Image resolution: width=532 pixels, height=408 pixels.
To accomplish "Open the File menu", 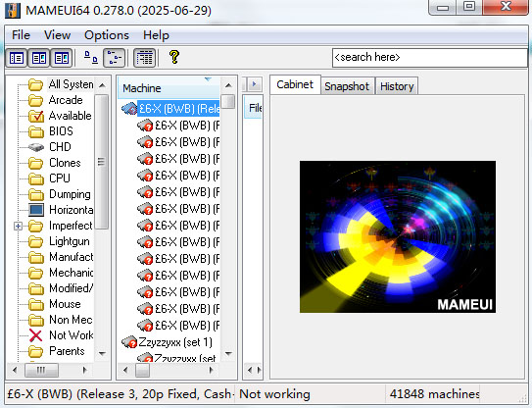I will pos(21,35).
